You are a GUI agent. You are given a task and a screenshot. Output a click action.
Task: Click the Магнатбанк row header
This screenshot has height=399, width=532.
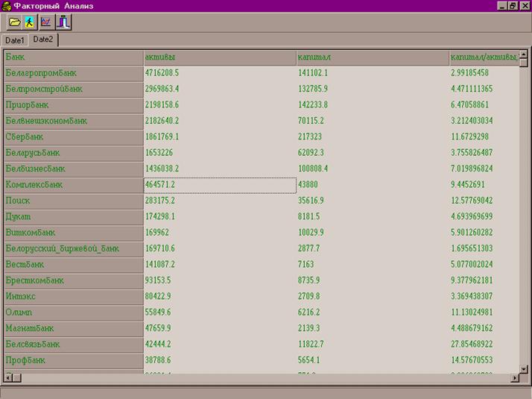pos(72,329)
